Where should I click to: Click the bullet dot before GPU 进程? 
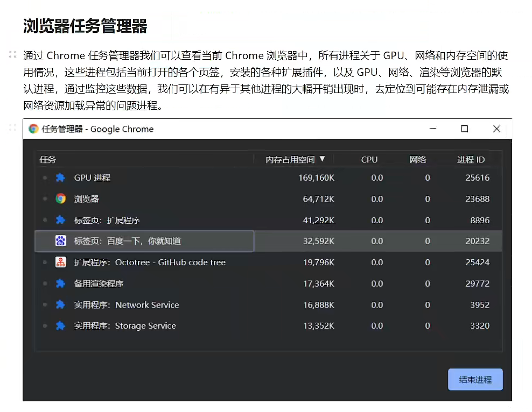click(45, 177)
